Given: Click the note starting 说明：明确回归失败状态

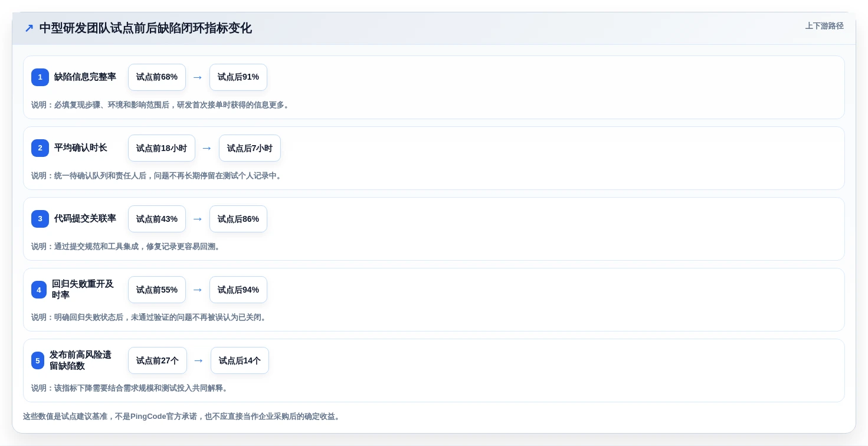Looking at the screenshot, I should (150, 317).
